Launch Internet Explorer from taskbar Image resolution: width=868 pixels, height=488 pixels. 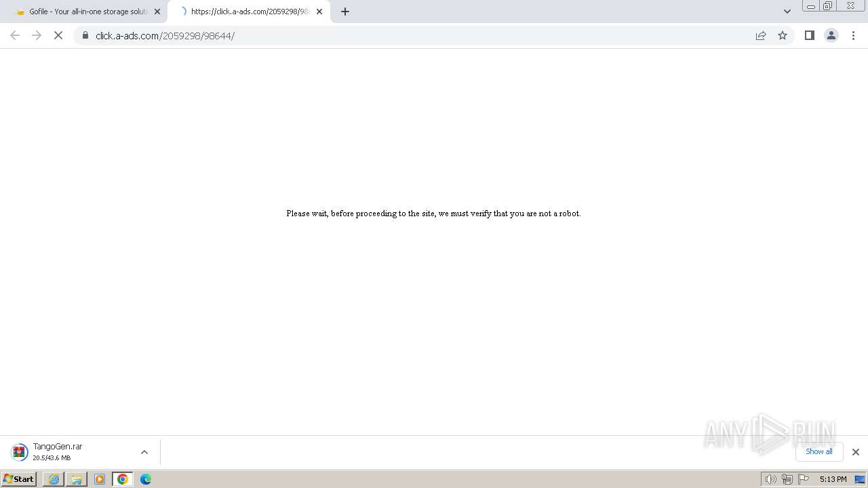[x=54, y=479]
